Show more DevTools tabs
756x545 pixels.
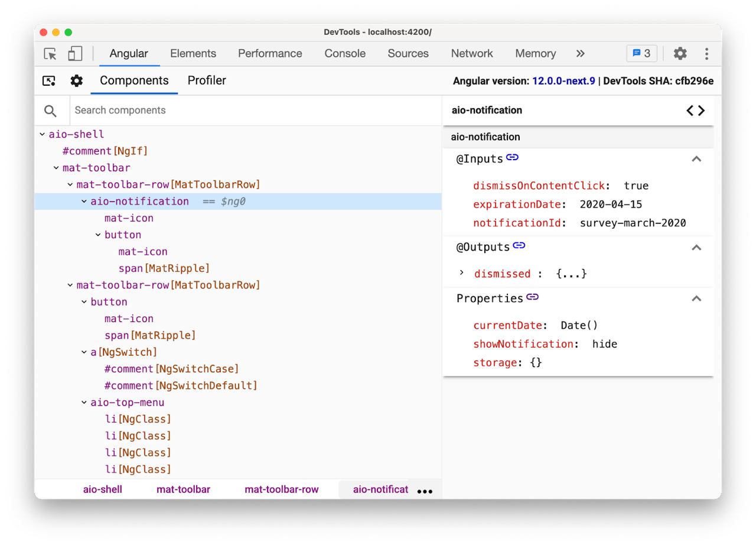(581, 54)
